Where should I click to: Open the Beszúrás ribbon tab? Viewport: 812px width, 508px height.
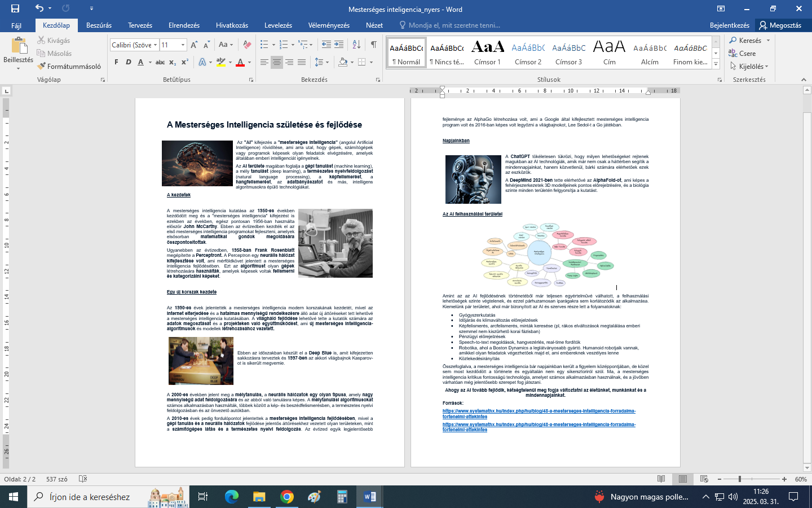[99, 25]
